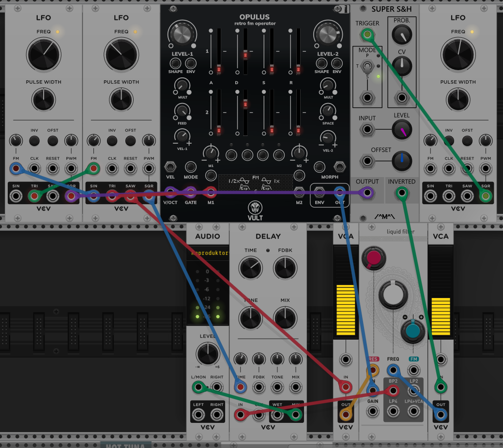Toggle OFST button on second LFO

click(130, 141)
